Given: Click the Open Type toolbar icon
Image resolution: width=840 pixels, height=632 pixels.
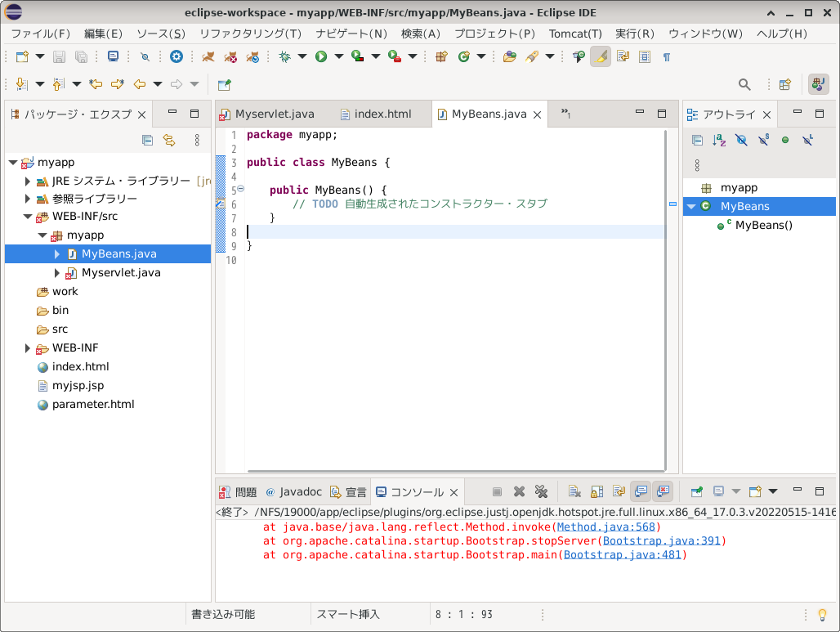Looking at the screenshot, I should click(x=509, y=56).
